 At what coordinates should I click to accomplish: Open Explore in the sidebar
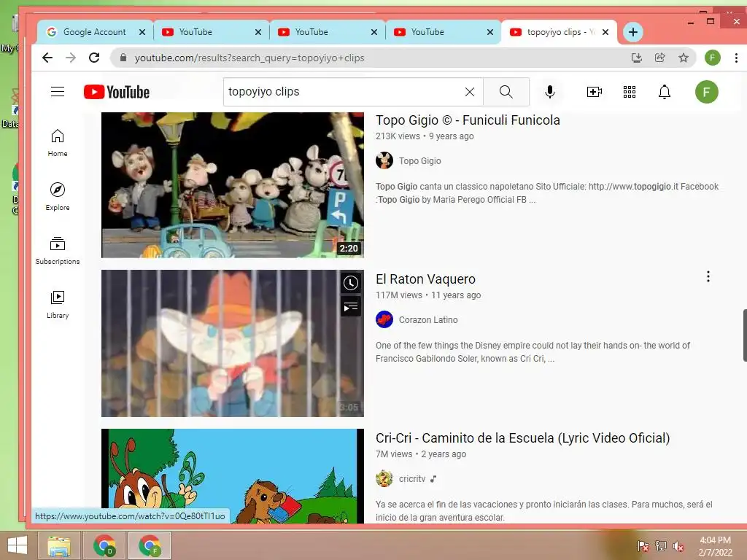coord(58,197)
